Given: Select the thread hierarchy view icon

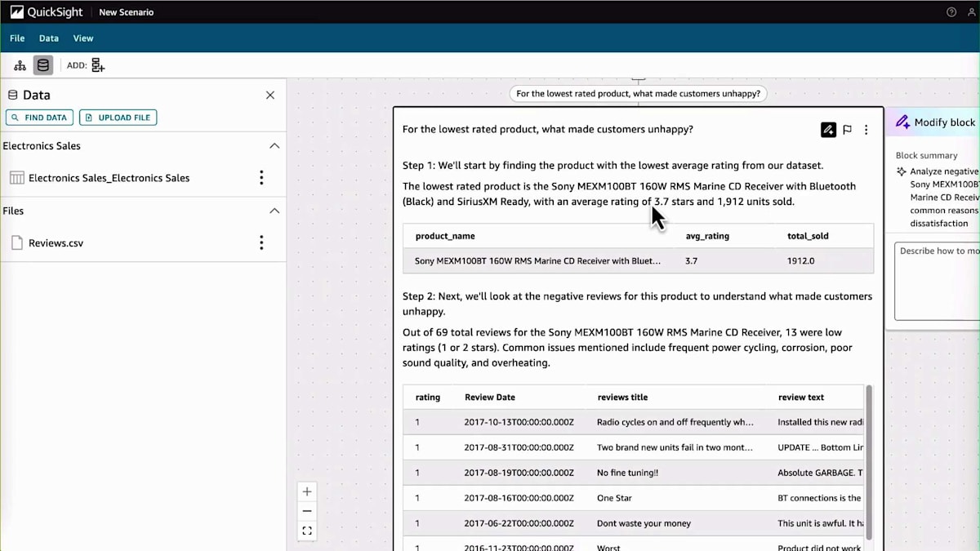Looking at the screenshot, I should point(20,65).
